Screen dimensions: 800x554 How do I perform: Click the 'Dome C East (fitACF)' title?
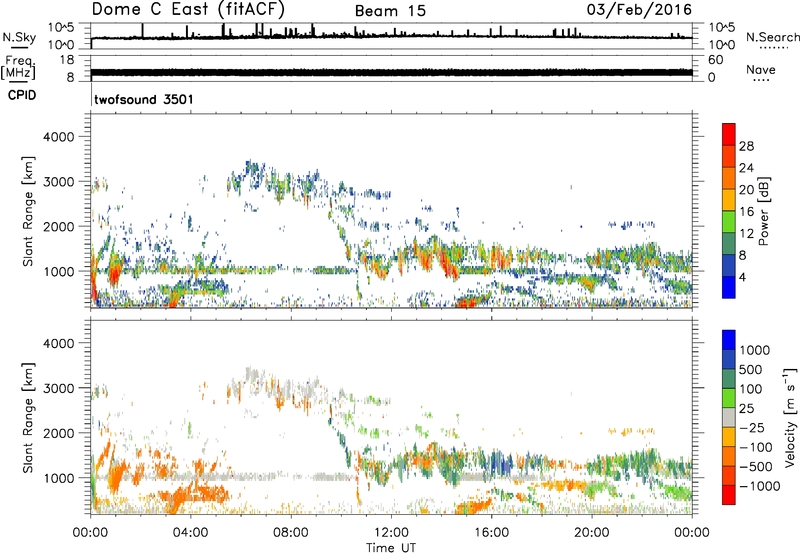point(188,9)
